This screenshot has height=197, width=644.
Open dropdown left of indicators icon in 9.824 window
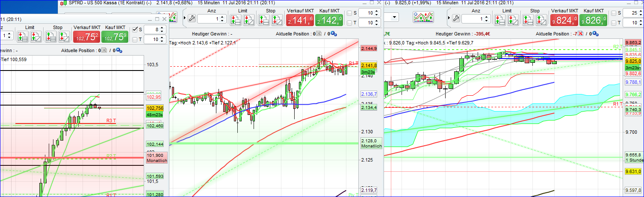394,18
